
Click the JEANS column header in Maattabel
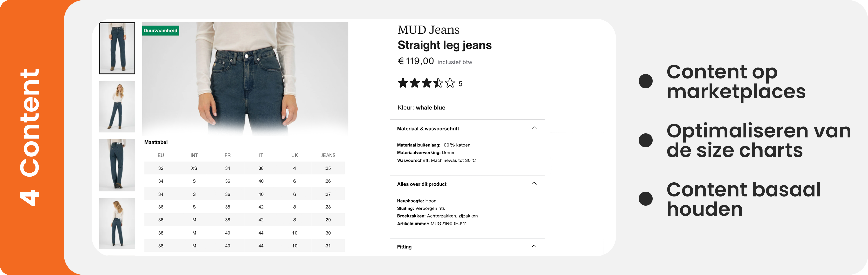pos(328,155)
